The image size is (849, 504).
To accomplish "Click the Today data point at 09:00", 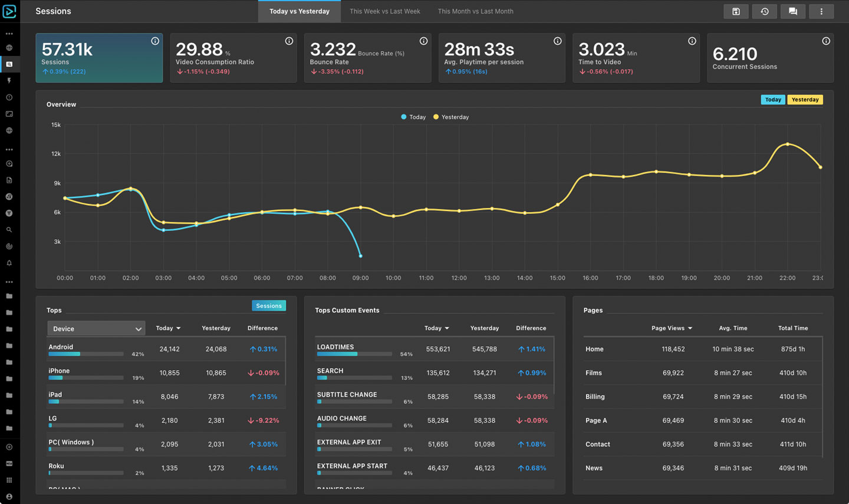I will tap(360, 256).
